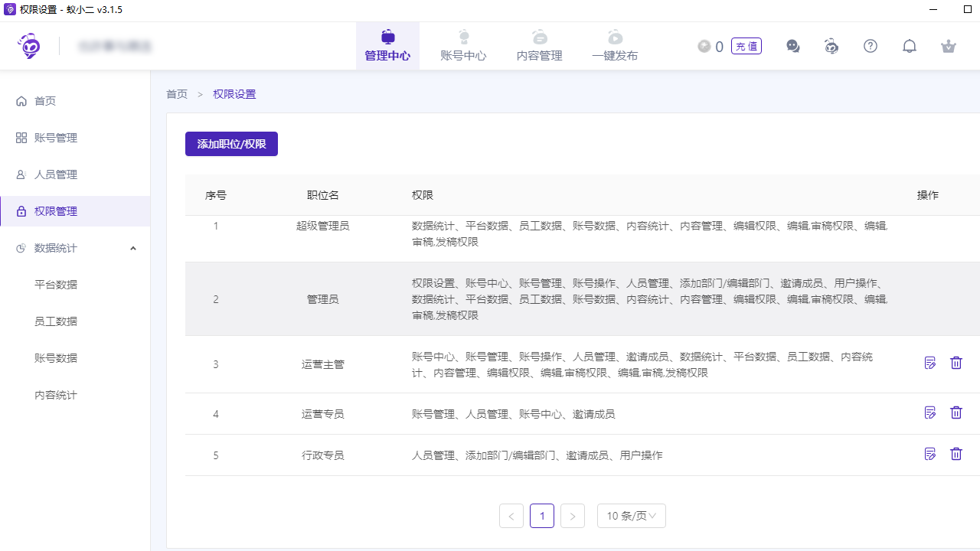
Task: Click the 运营主管 role name
Action: point(323,364)
